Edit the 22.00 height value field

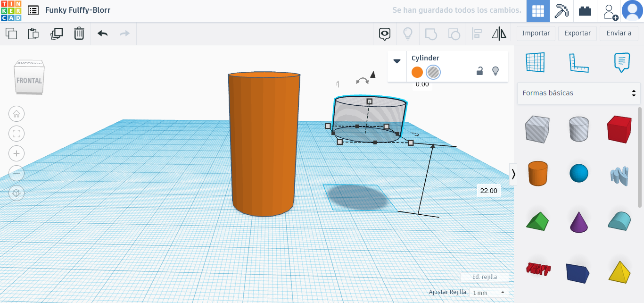[488, 191]
